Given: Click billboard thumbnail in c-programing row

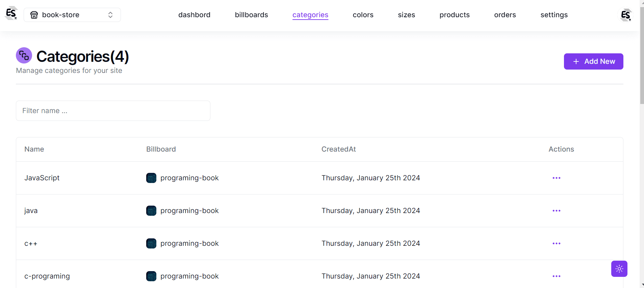Looking at the screenshot, I should click(151, 276).
